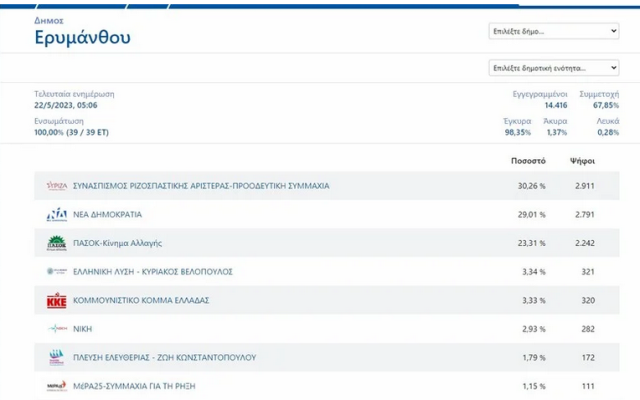The image size is (640, 400).
Task: Click the '3,34 %' percentage value
Action: pyautogui.click(x=534, y=271)
